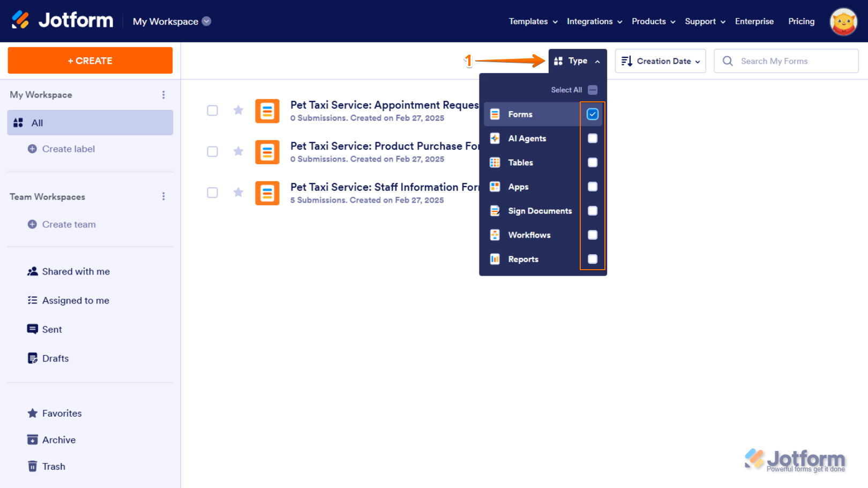Open the search icon in Search My Forms

click(728, 61)
